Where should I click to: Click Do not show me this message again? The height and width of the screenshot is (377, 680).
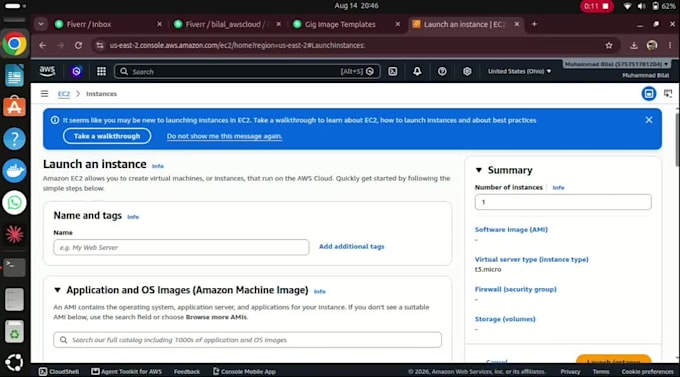click(x=224, y=136)
